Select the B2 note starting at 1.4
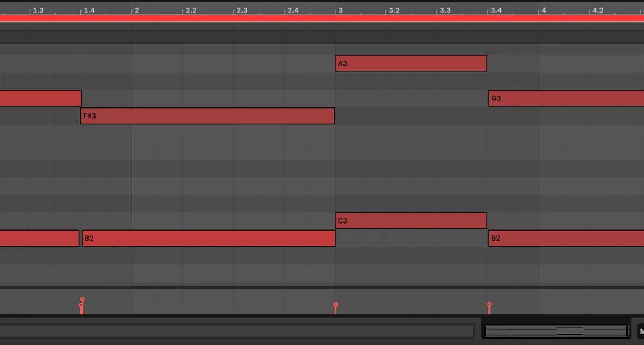Screen dimensions: 644x345 (x=209, y=238)
